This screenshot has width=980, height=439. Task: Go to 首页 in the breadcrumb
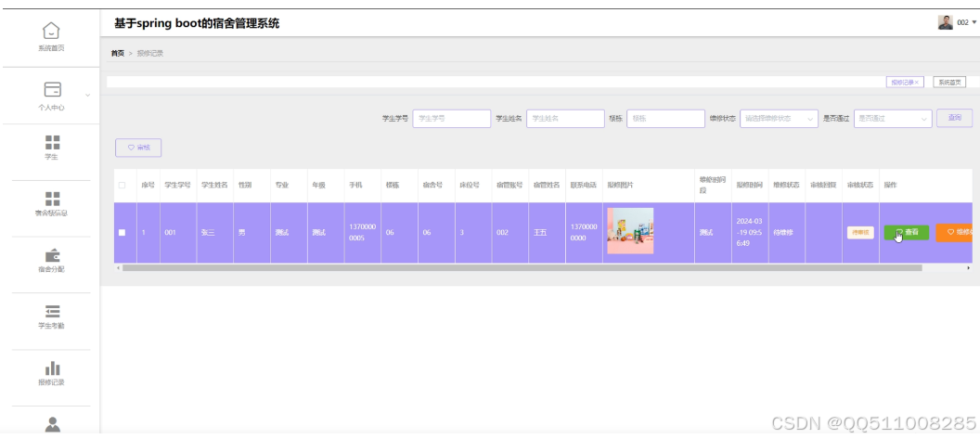coord(118,54)
